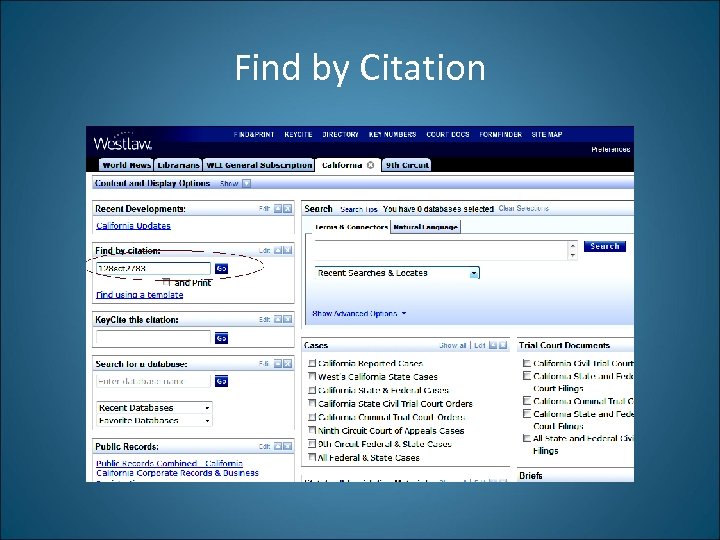Screen dimensions: 720x540
Task: Close the KeyCite this citation panel
Action: tap(287, 319)
